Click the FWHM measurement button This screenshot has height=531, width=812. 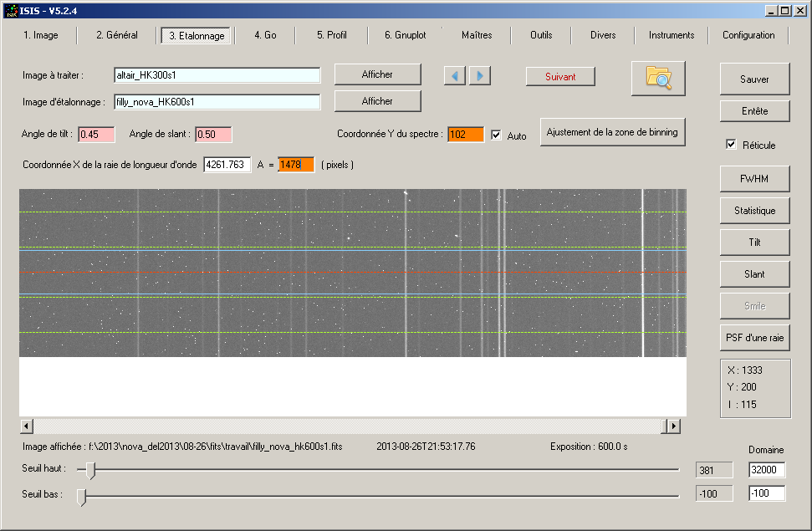754,179
